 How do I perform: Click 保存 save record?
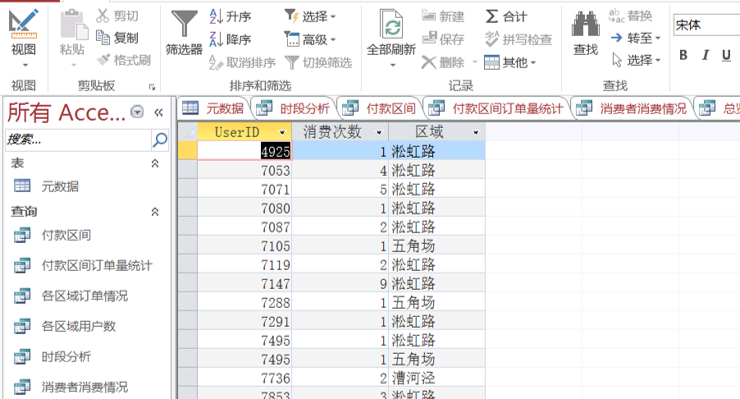pyautogui.click(x=443, y=39)
